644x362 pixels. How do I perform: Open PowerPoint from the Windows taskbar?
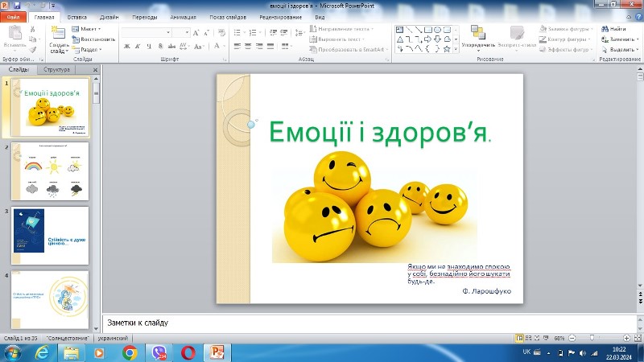tap(217, 352)
